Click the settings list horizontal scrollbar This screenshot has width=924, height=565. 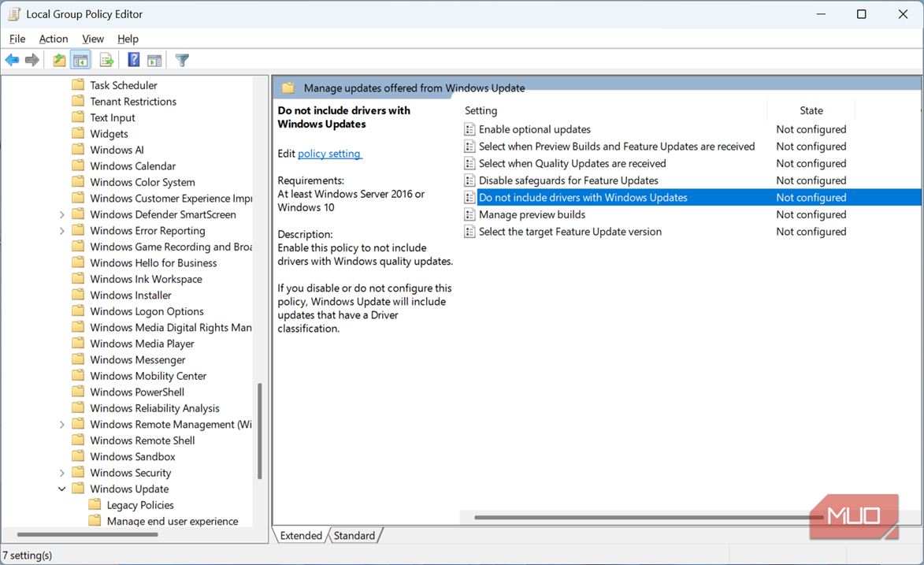tap(649, 517)
